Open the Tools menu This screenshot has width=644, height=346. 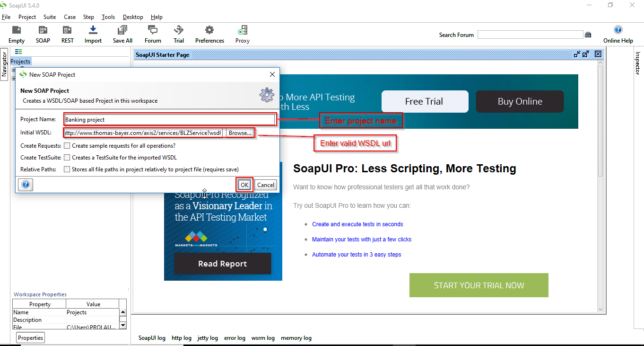108,17
